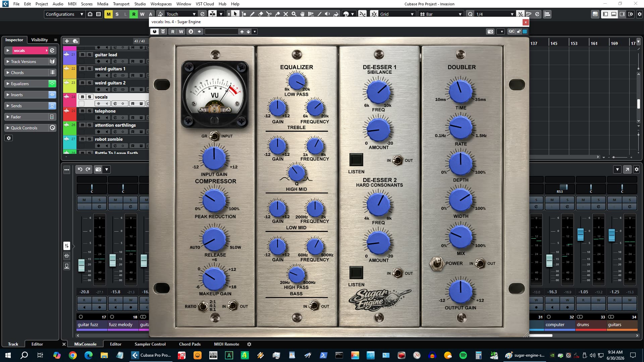
Task: Click the MixConsole redo arrow
Action: 88,169
